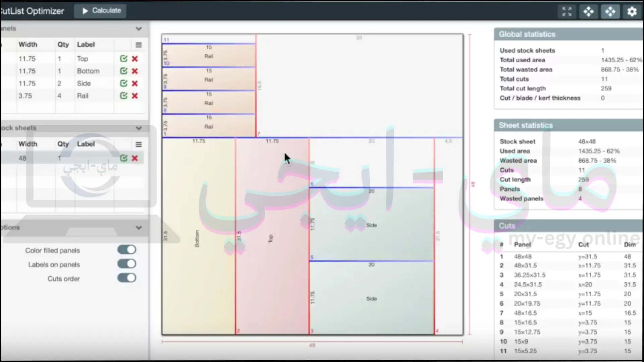644x362 pixels.
Task: Select the Bottom panel in the diagram
Action: pos(198,236)
